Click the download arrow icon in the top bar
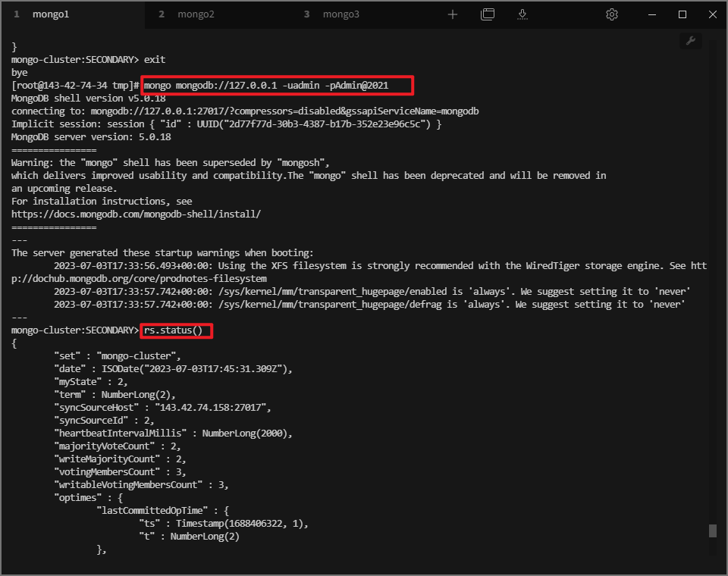728x576 pixels. 522,14
